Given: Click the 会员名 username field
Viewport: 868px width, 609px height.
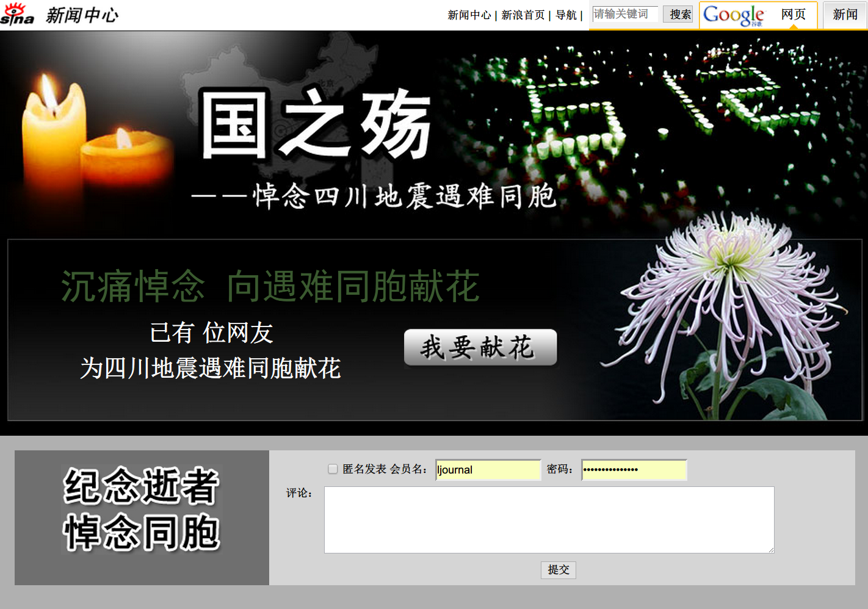Looking at the screenshot, I should click(488, 470).
